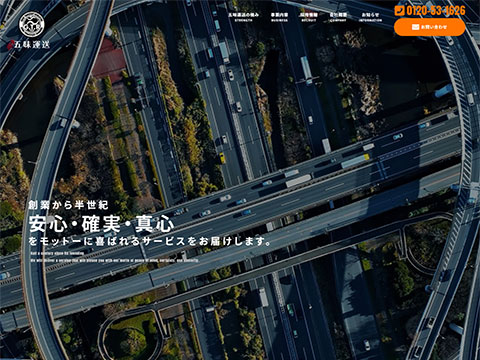
Task: Open the 事業内容 Business menu item
Action: [279, 17]
